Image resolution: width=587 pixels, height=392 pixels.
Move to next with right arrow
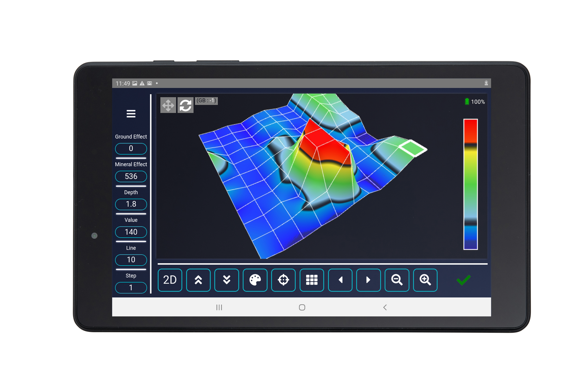[x=368, y=280]
